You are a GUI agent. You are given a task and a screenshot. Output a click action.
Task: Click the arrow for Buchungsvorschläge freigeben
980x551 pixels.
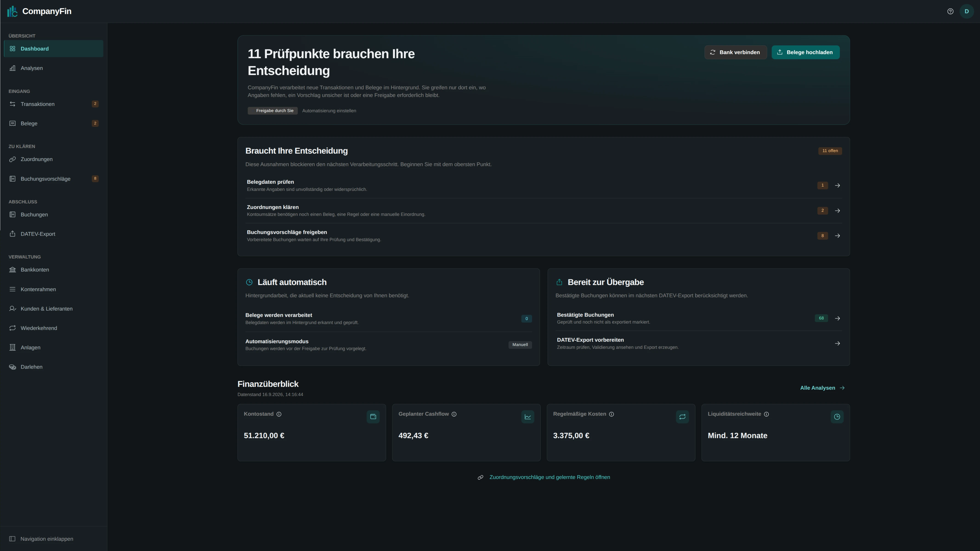[837, 236]
